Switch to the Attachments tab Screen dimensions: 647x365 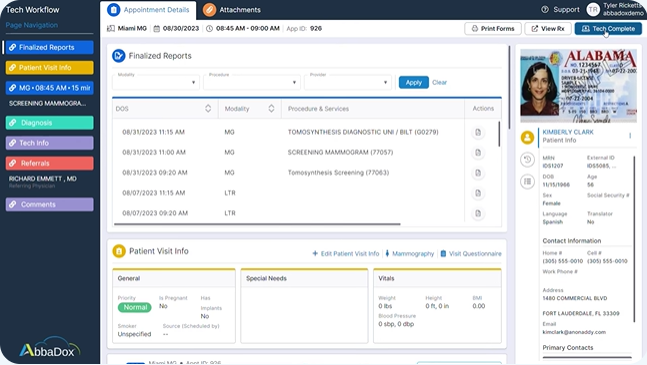point(233,9)
